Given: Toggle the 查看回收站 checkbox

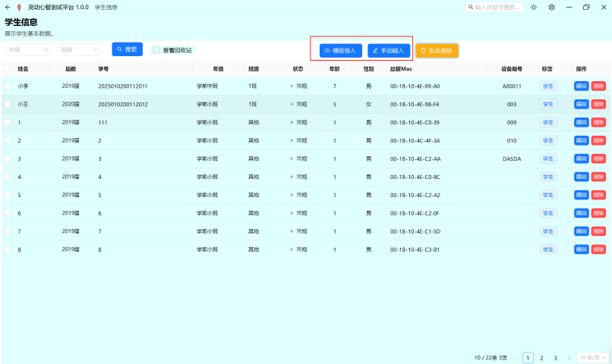Looking at the screenshot, I should (156, 50).
